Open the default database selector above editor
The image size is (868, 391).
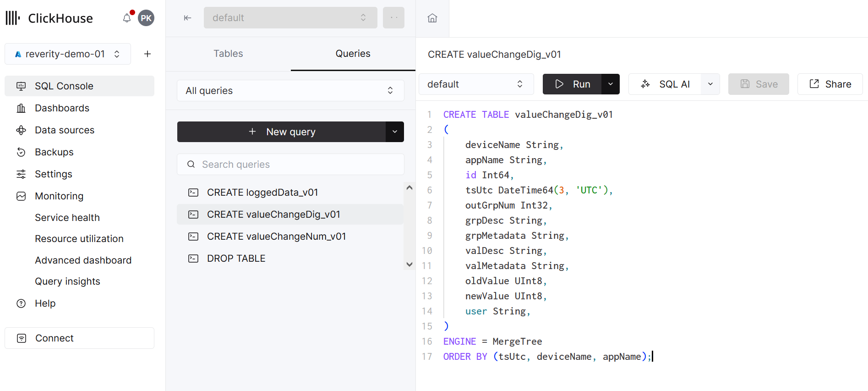[476, 84]
